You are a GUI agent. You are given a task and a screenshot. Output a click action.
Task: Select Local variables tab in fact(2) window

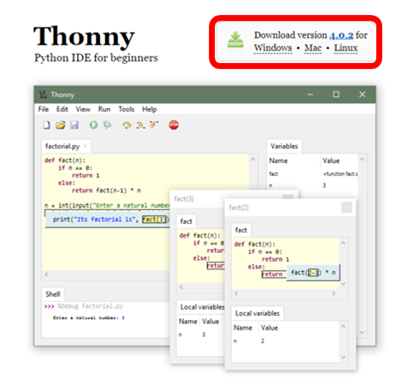click(x=257, y=313)
